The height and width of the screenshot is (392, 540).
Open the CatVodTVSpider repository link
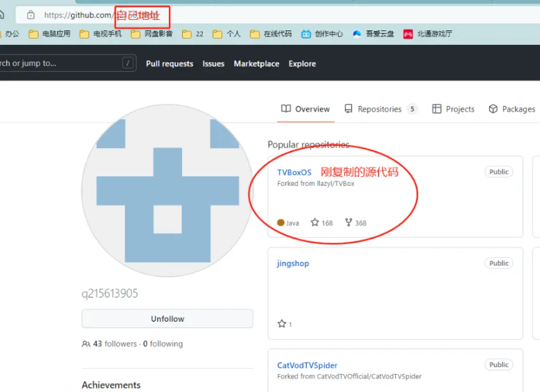307,365
